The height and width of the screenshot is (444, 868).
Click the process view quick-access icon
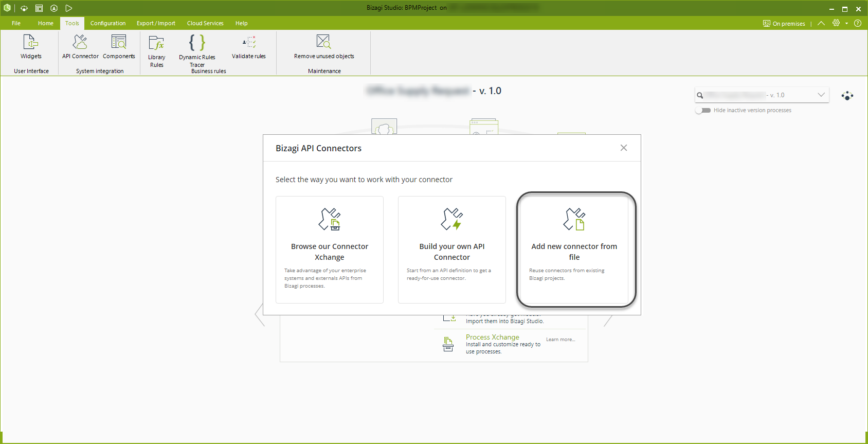point(24,8)
